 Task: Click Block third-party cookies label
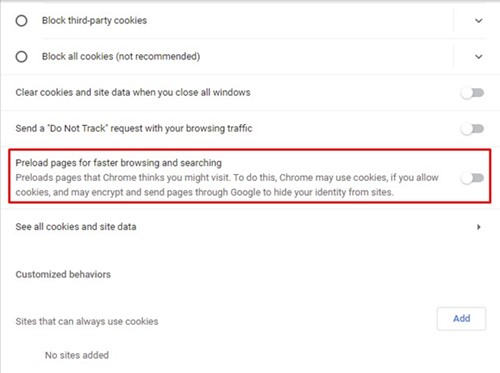click(94, 20)
